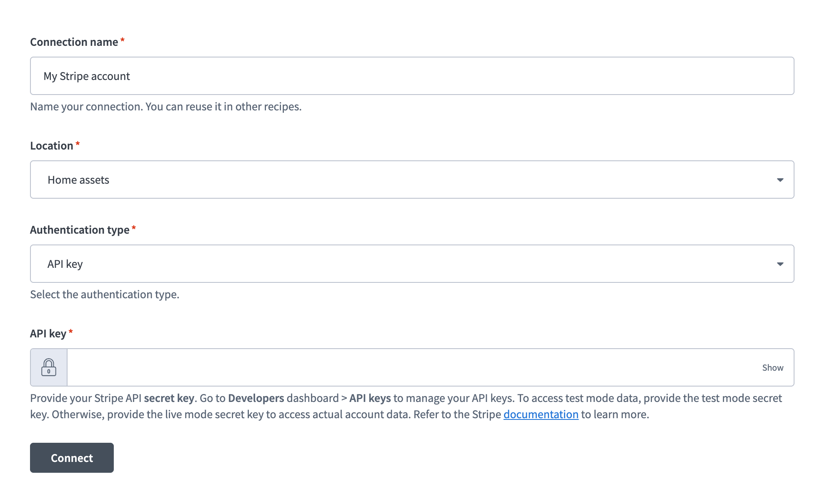Viewport: 827px width, 504px height.
Task: Click the bold secret key text
Action: point(169,398)
